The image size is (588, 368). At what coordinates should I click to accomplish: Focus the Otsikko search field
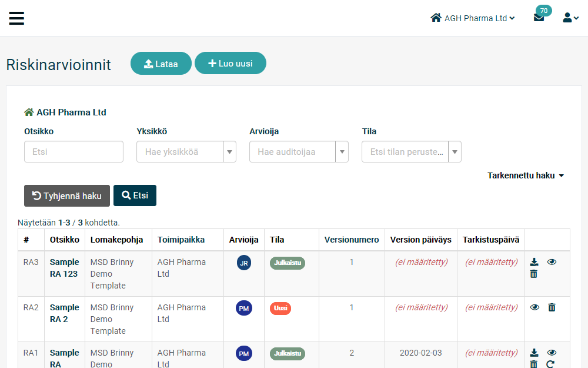(x=73, y=152)
